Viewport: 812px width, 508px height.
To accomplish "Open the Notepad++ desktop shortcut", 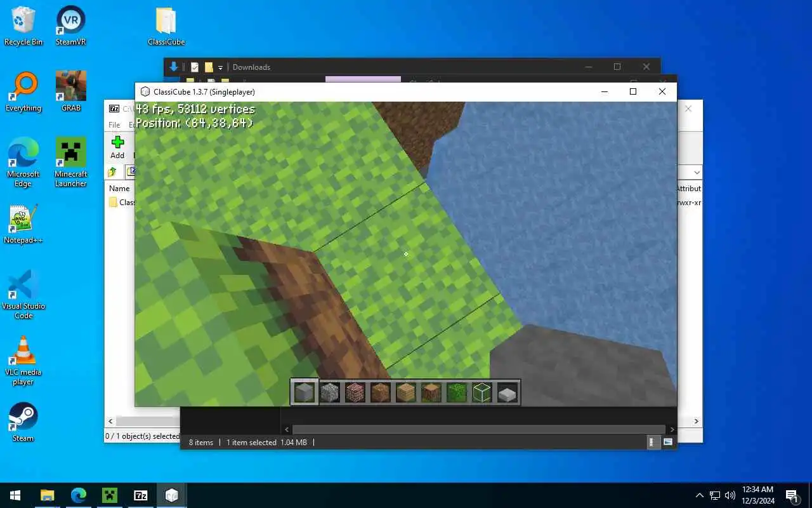I will 23,224.
